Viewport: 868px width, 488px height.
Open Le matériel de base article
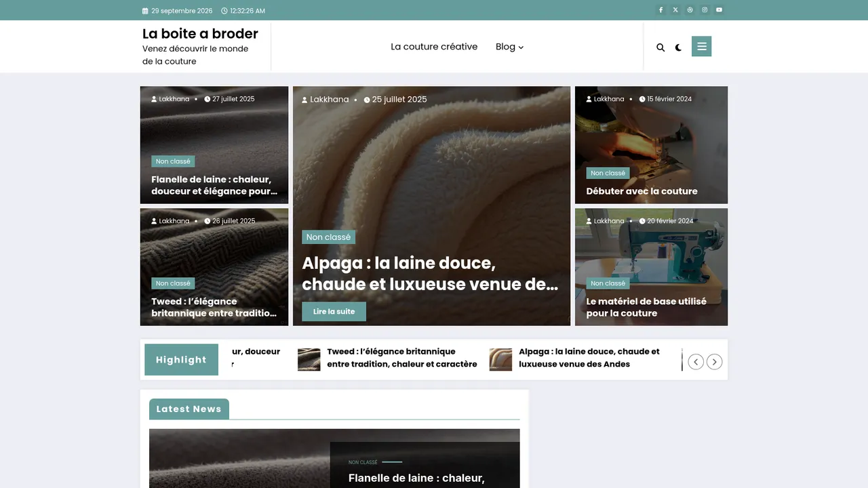click(646, 308)
